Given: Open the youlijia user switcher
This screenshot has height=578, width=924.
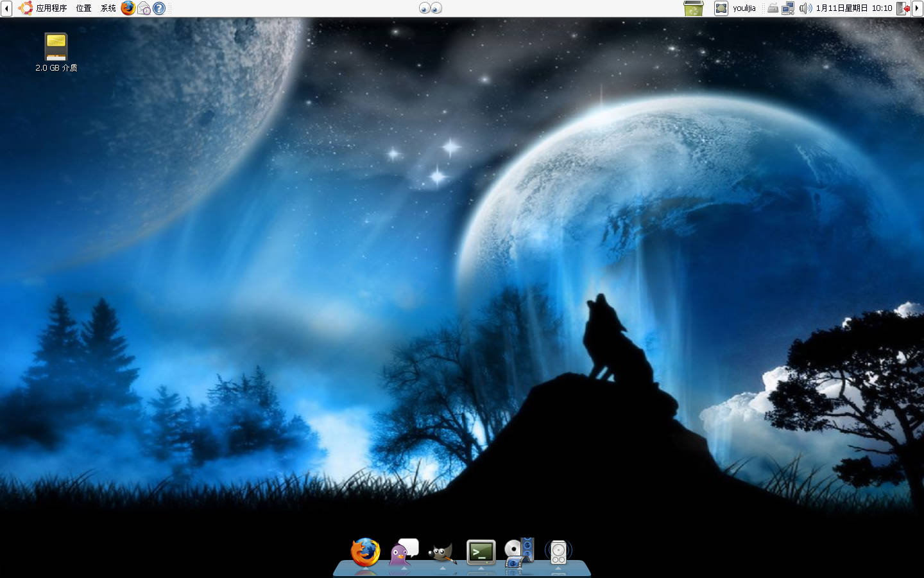Looking at the screenshot, I should (744, 8).
